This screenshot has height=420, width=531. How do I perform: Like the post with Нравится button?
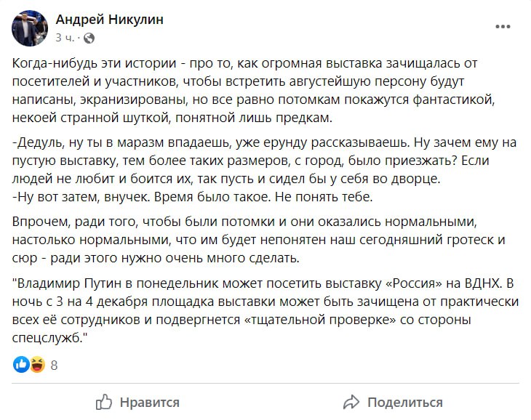(x=137, y=402)
